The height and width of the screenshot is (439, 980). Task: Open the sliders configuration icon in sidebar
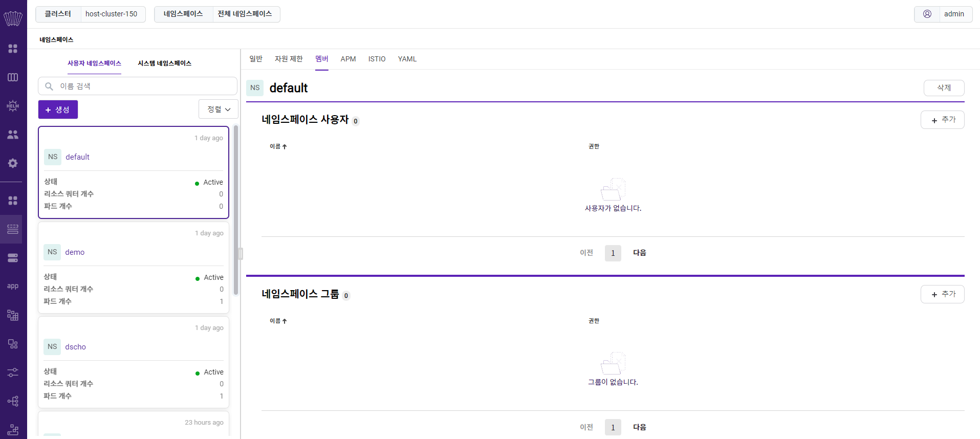tap(13, 372)
